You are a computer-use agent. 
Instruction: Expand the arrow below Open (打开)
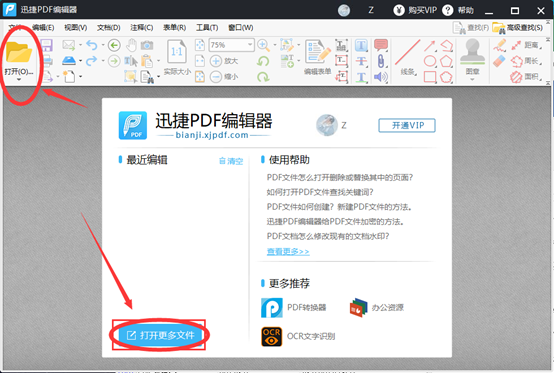(19, 79)
